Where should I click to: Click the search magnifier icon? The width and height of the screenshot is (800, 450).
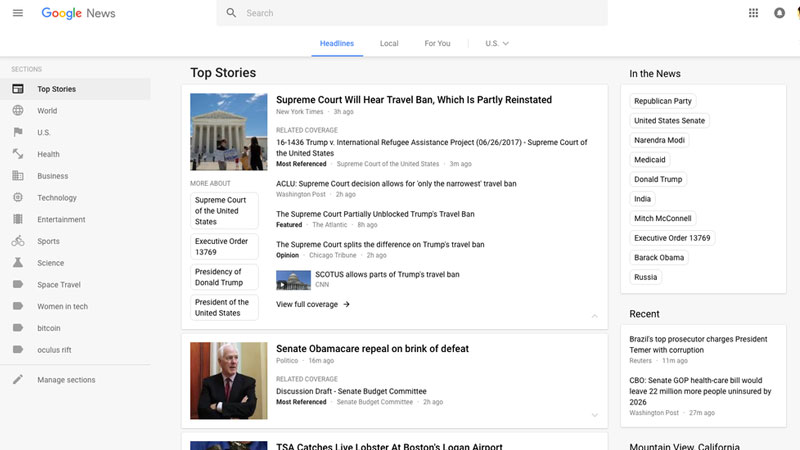[x=231, y=13]
